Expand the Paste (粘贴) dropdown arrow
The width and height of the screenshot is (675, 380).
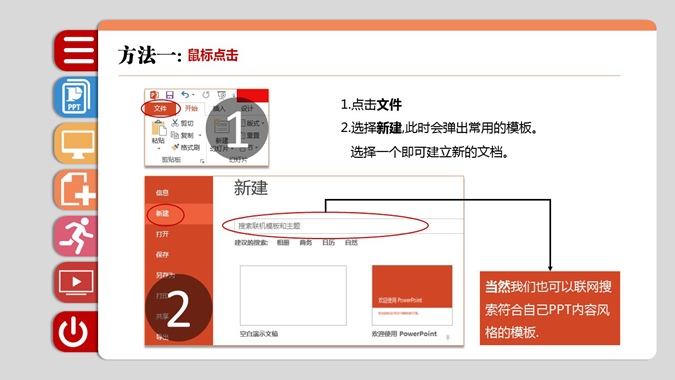click(x=158, y=148)
